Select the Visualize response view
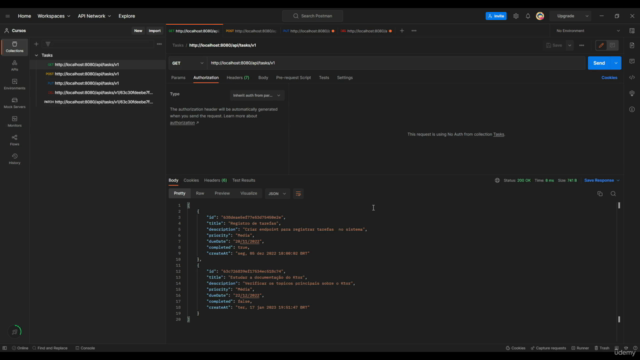 249,193
